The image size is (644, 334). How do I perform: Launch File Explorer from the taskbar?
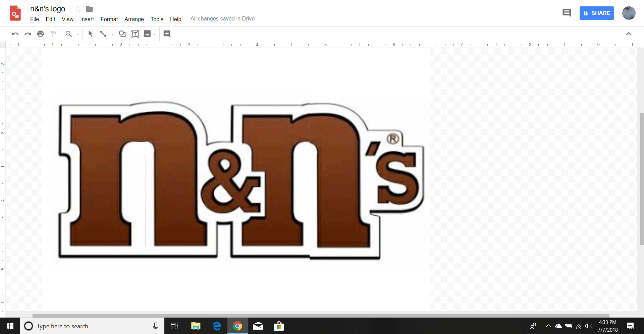tap(196, 326)
